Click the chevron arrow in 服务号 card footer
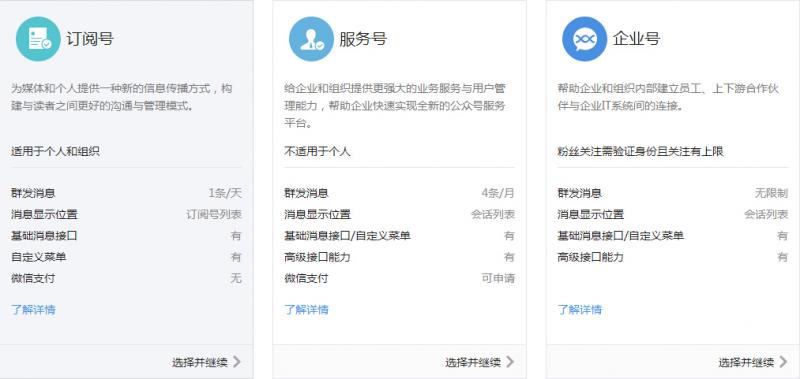800x379 pixels. coord(510,362)
